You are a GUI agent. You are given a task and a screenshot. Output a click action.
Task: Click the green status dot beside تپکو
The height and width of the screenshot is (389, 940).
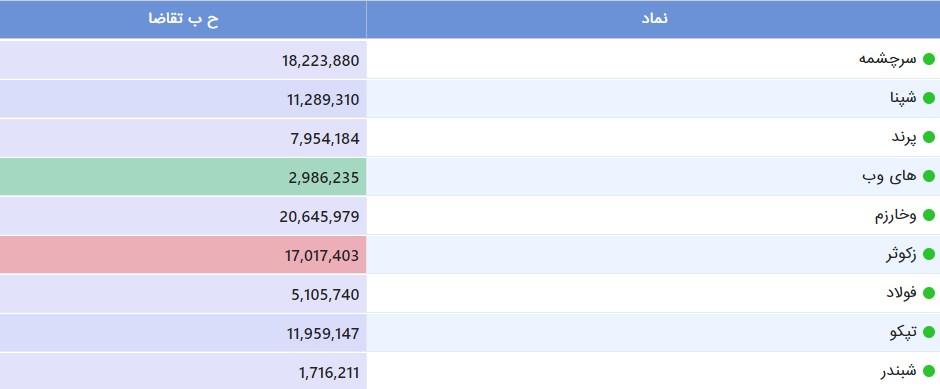coord(929,332)
